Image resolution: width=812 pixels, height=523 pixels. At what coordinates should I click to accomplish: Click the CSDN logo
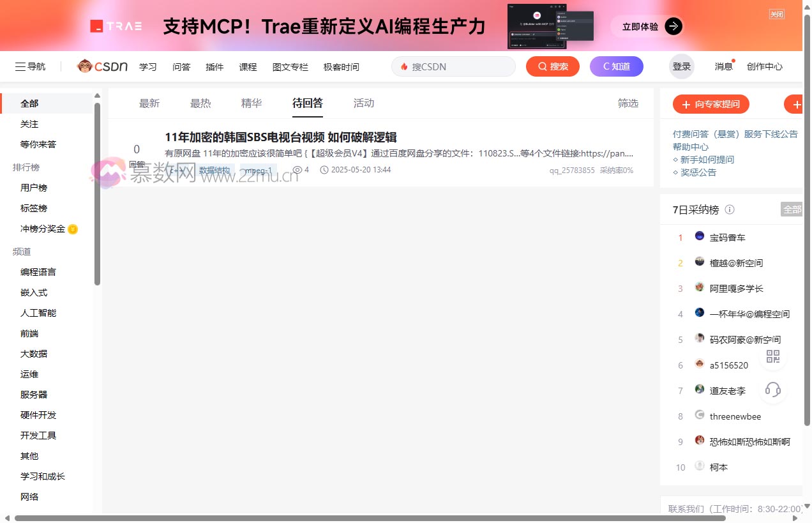point(102,66)
